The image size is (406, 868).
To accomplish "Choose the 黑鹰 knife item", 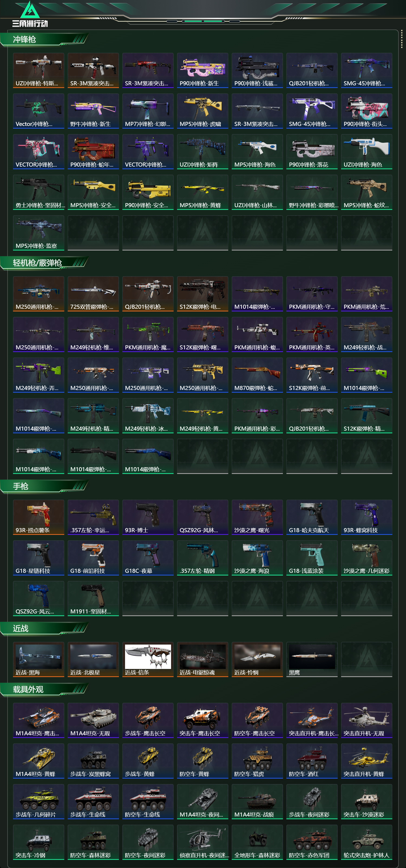I will point(312,659).
